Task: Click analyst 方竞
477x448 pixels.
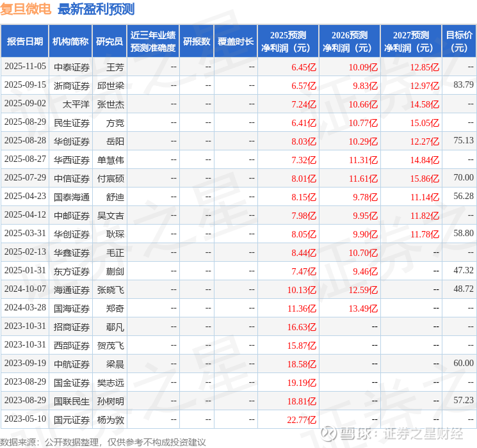Action: coord(115,123)
